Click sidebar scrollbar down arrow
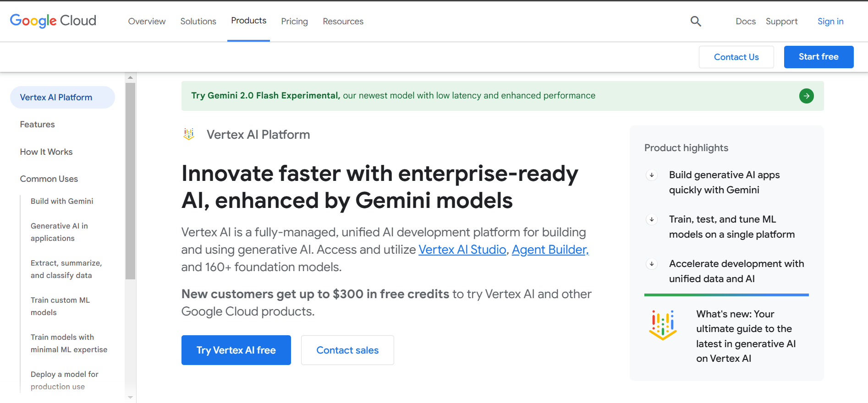868x403 pixels. coord(130,398)
